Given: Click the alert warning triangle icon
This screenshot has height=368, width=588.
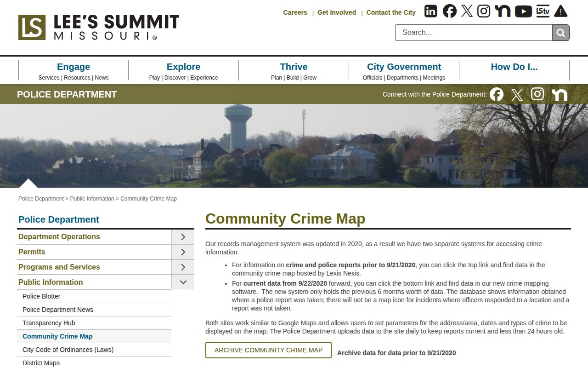Looking at the screenshot, I should click(x=560, y=11).
